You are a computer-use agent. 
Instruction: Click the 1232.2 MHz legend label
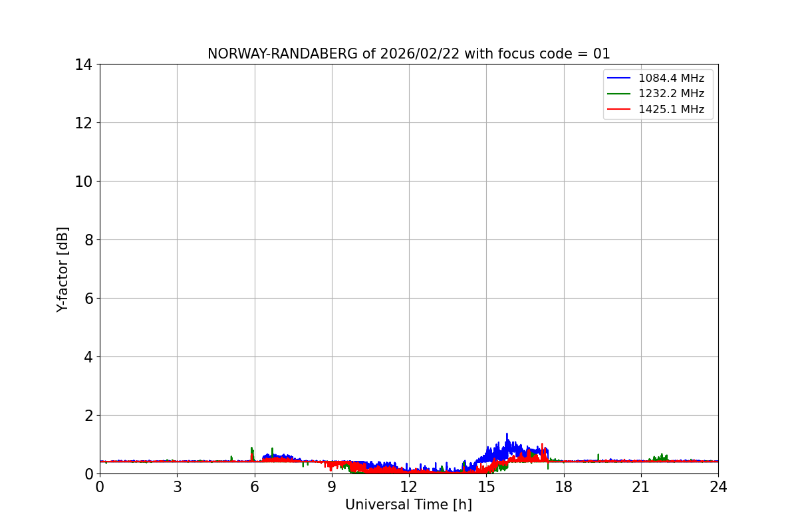tap(671, 94)
